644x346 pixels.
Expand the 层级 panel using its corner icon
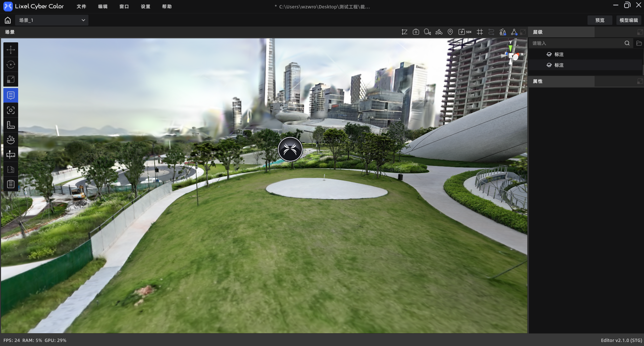tap(640, 32)
